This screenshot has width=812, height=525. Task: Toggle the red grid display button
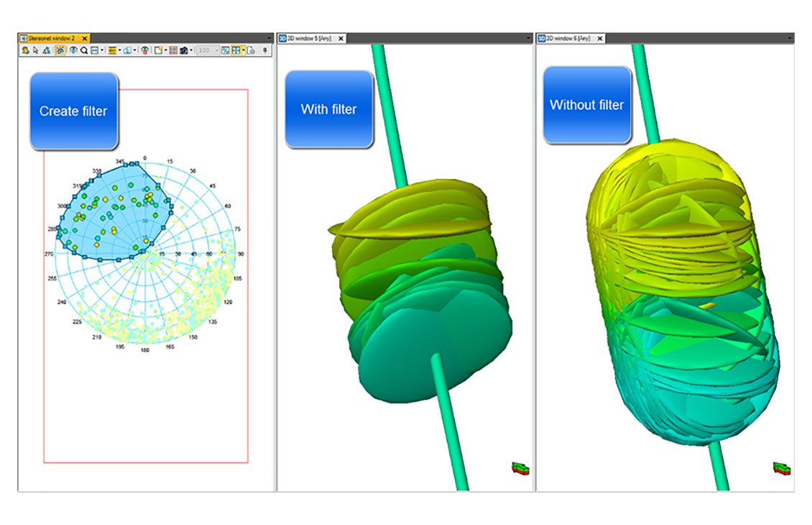[x=173, y=51]
